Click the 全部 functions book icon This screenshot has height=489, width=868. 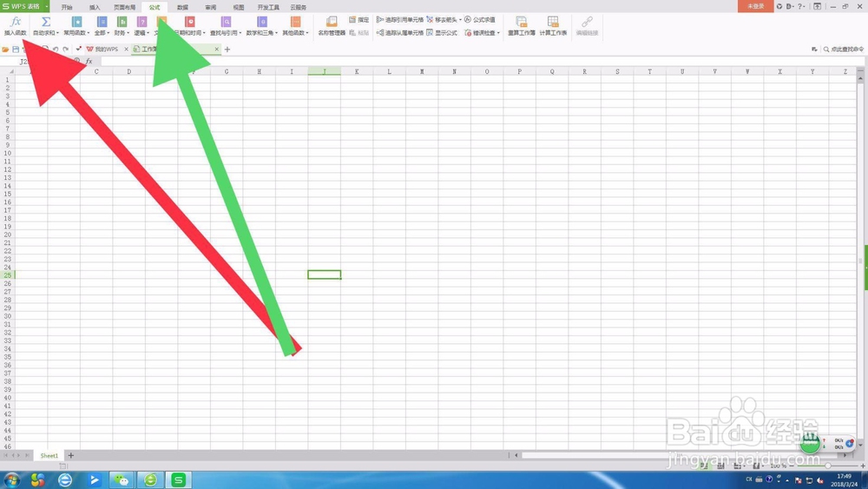click(x=102, y=22)
